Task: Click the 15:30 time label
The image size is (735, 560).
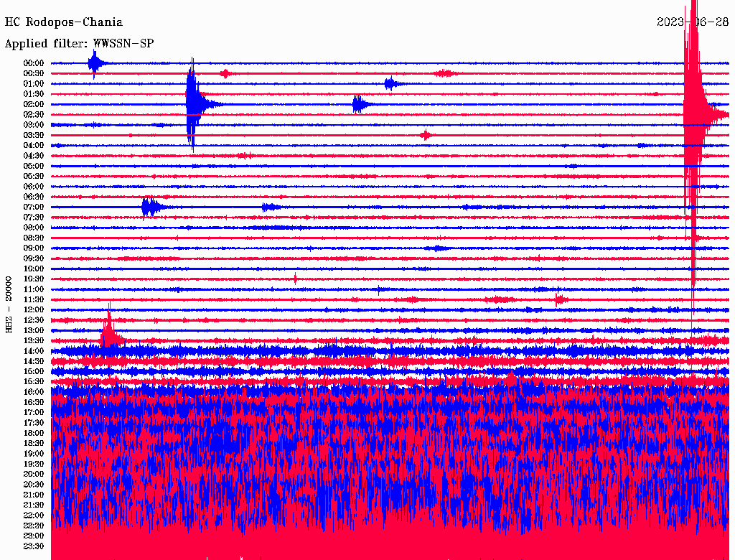Action: [34, 382]
